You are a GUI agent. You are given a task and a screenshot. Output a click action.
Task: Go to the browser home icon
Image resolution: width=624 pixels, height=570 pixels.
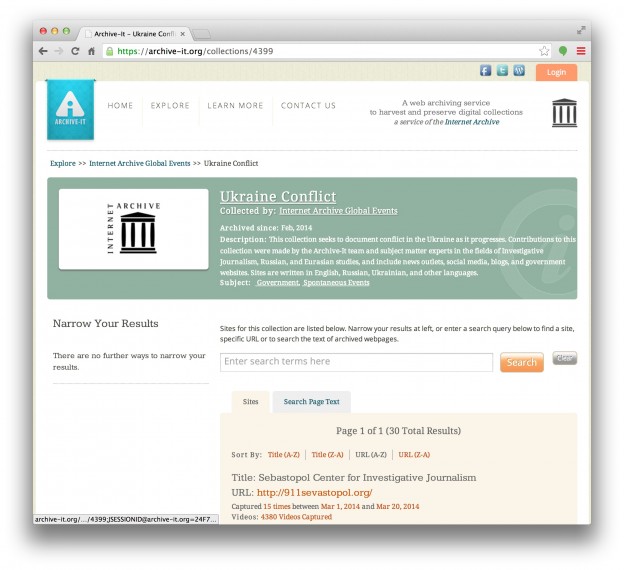tap(91, 51)
